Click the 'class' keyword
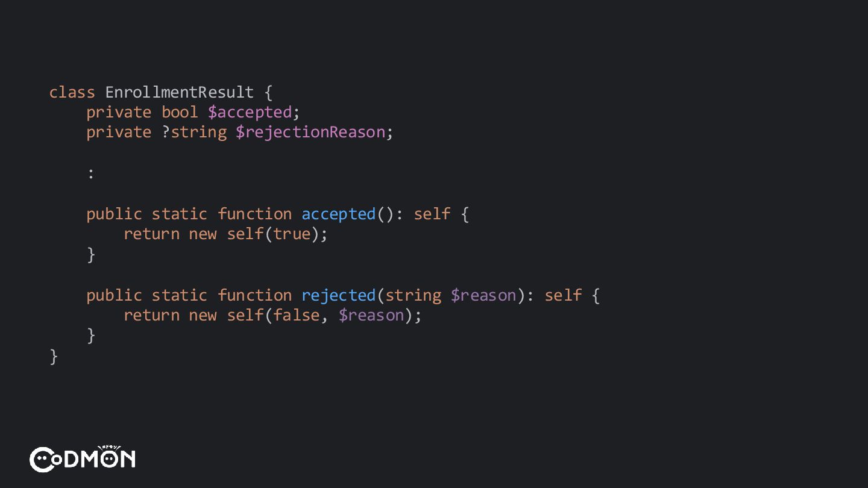Viewport: 868px width, 488px height. 72,92
